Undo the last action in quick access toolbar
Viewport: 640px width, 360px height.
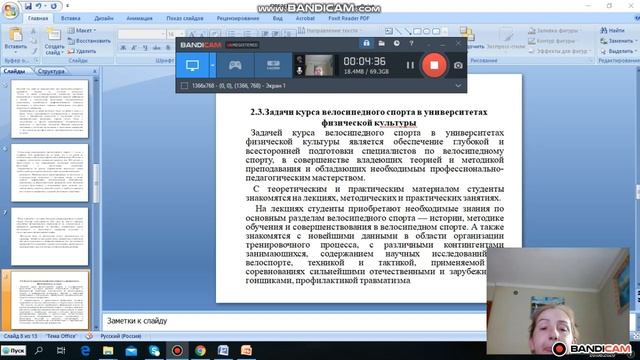[38, 6]
